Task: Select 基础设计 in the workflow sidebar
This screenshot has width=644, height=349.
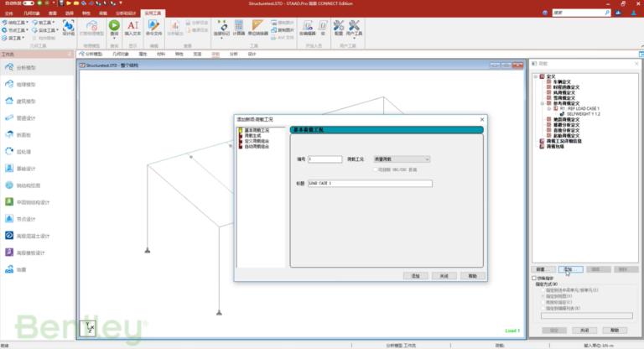Action: click(37, 169)
